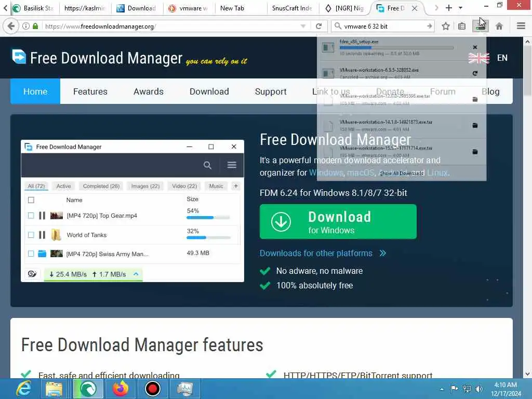Open the Support navigation item

(x=271, y=91)
